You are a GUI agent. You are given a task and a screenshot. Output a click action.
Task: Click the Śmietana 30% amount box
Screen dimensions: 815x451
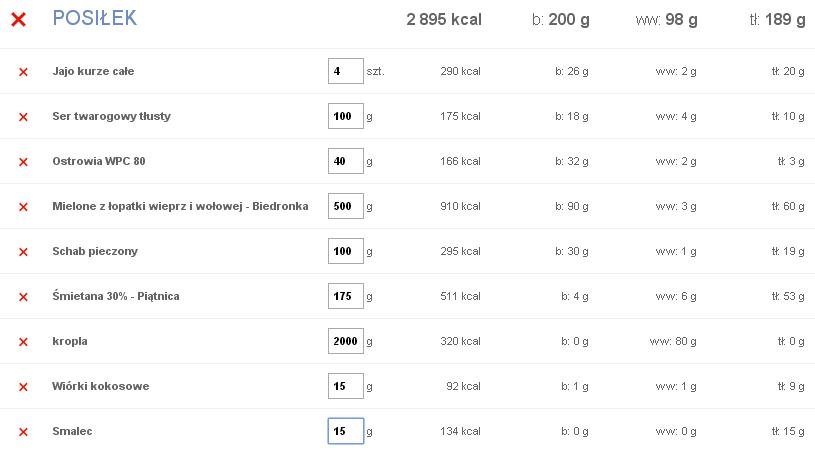[346, 296]
